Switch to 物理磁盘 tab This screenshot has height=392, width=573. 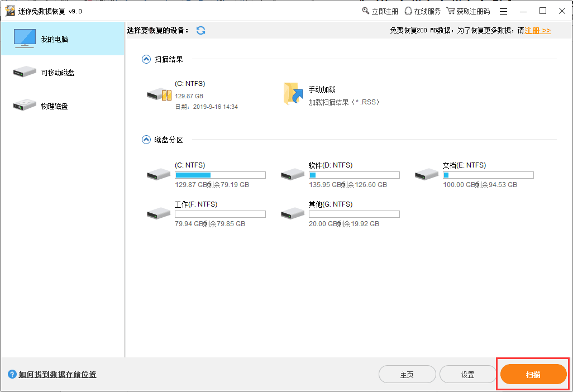coord(63,106)
